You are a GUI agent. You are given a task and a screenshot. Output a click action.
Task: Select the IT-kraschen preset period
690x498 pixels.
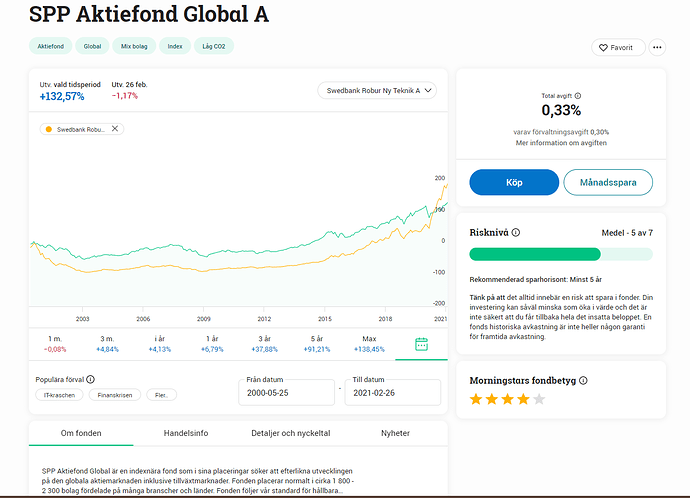coord(56,395)
